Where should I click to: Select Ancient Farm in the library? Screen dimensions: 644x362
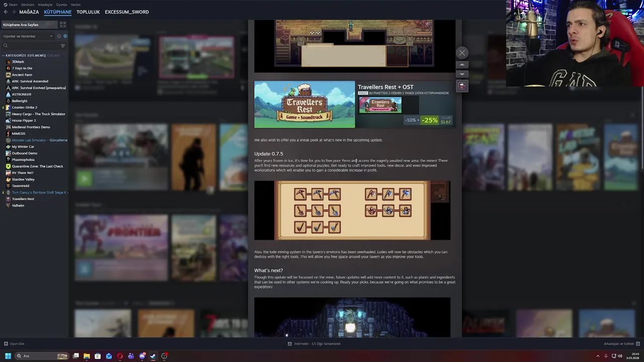[x=22, y=75]
